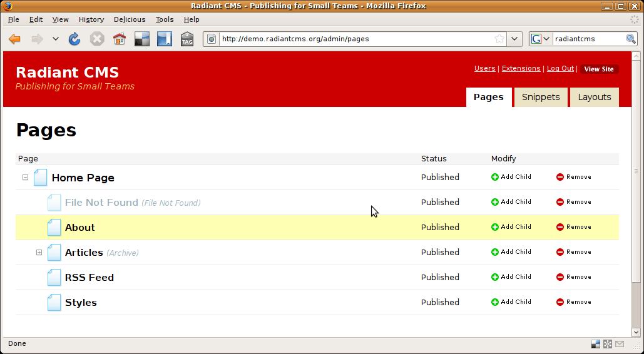Open the Help menu
The image size is (644, 354).
192,19
